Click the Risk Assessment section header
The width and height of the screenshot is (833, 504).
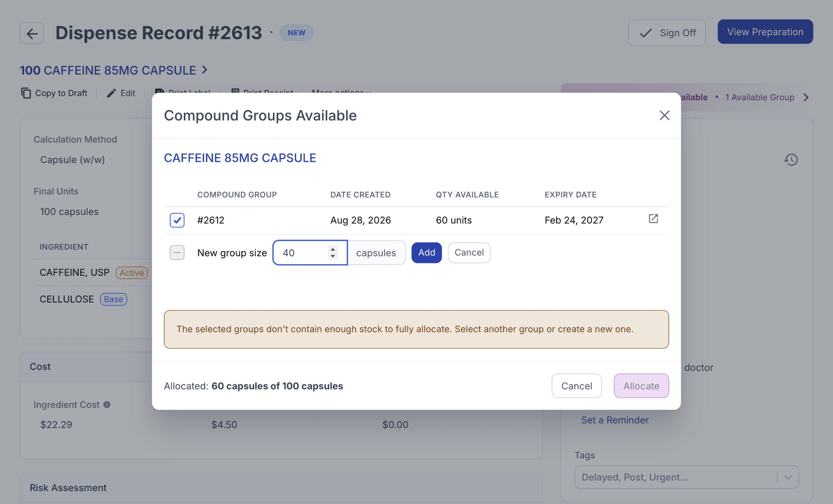coord(68,487)
